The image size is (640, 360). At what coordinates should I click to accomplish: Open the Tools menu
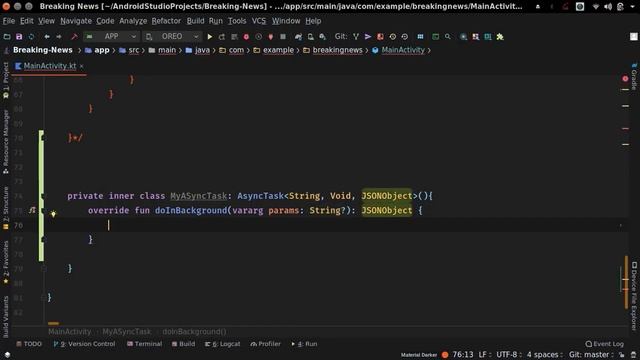pyautogui.click(x=237, y=21)
